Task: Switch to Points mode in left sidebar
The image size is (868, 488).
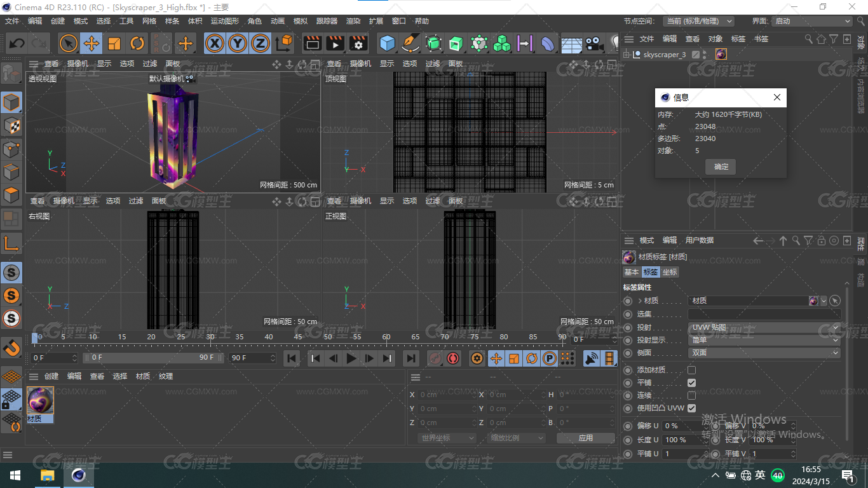Action: point(11,149)
